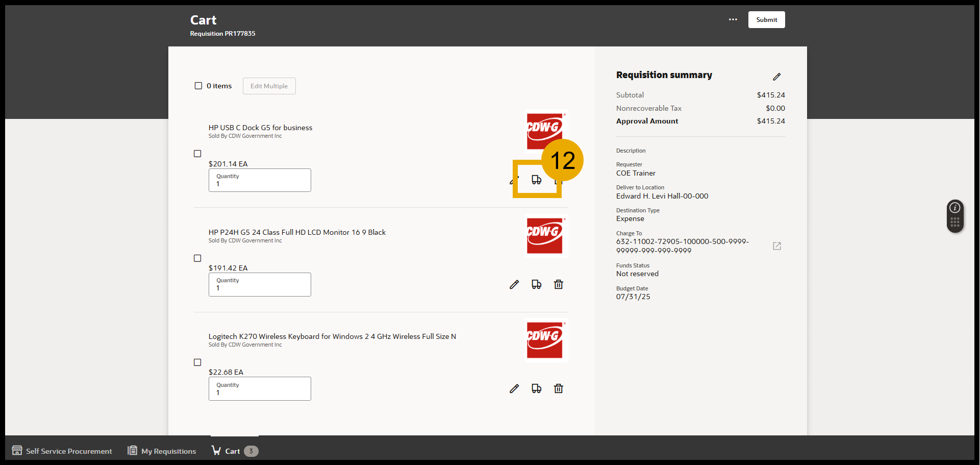Remove the Logitech keyboard via trash icon

click(x=558, y=388)
